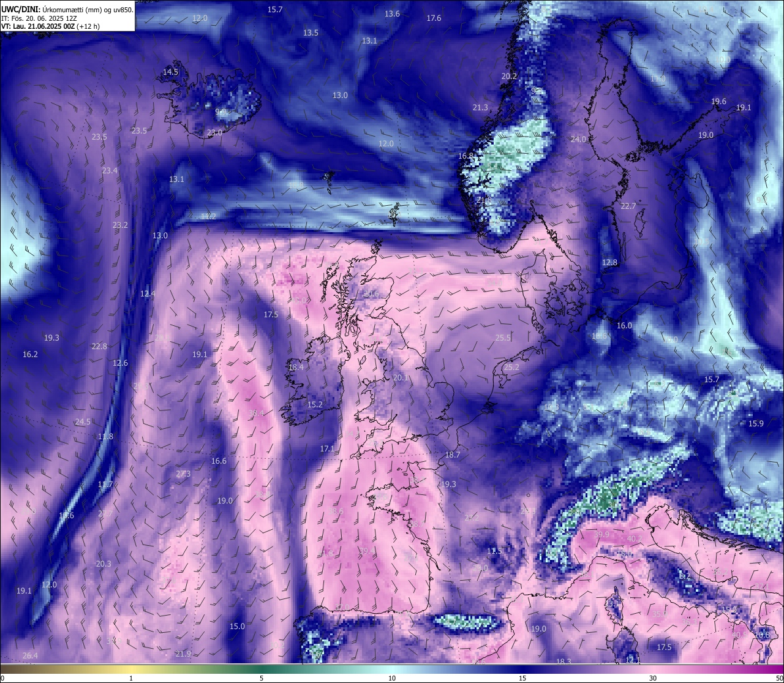Screen dimensions: 784x683
Task: Click the 21.9 value near the bottom edge
Action: tap(183, 654)
